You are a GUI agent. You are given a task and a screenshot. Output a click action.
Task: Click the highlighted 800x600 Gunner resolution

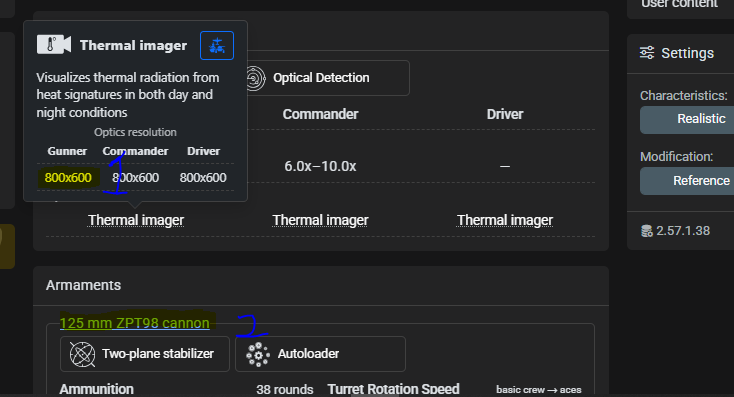pyautogui.click(x=68, y=178)
